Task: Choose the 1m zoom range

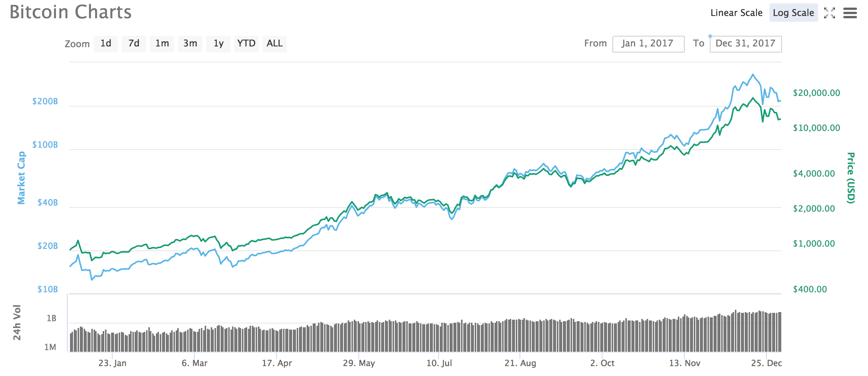Action: [x=162, y=43]
